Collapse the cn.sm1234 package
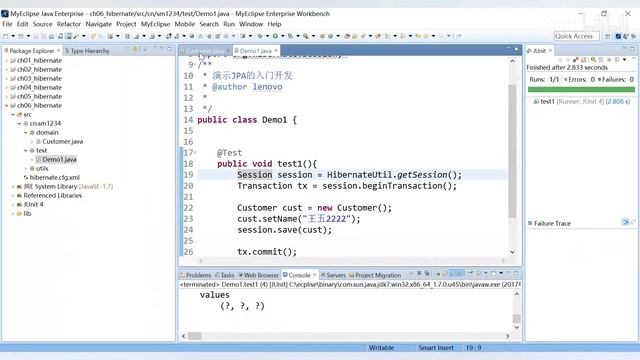 tap(19, 123)
